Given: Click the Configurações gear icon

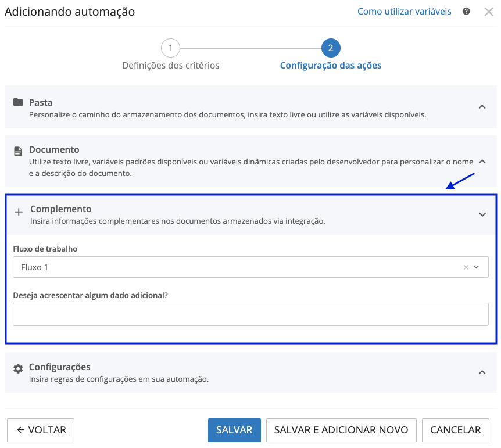Looking at the screenshot, I should 18,368.
